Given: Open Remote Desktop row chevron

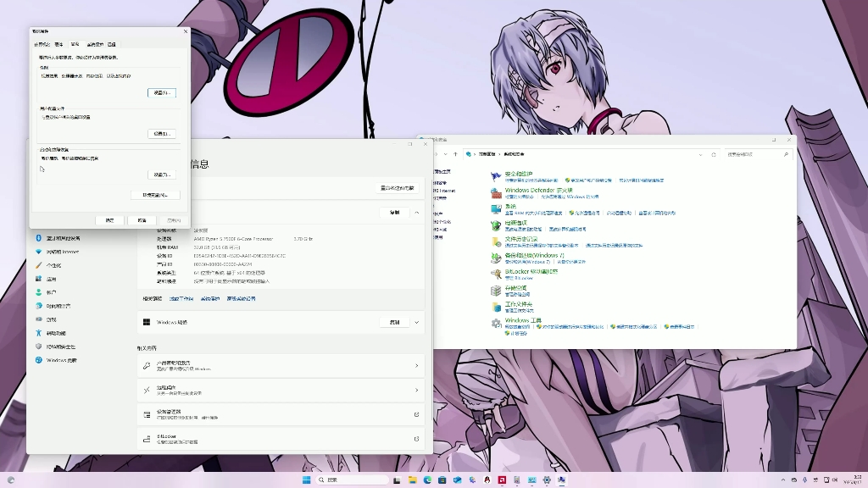Looking at the screenshot, I should click(x=417, y=390).
